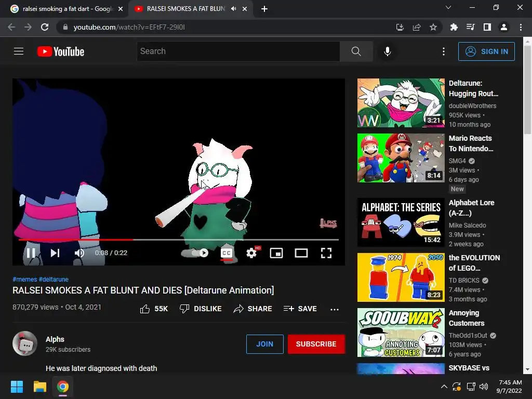The height and width of the screenshot is (399, 532).
Task: Open the SHARE dialog
Action: [x=253, y=309]
